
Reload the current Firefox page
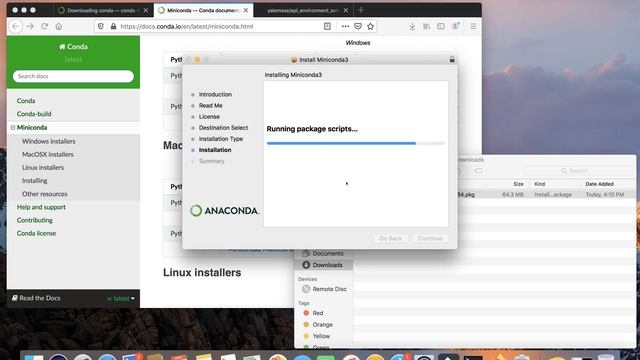(x=44, y=26)
